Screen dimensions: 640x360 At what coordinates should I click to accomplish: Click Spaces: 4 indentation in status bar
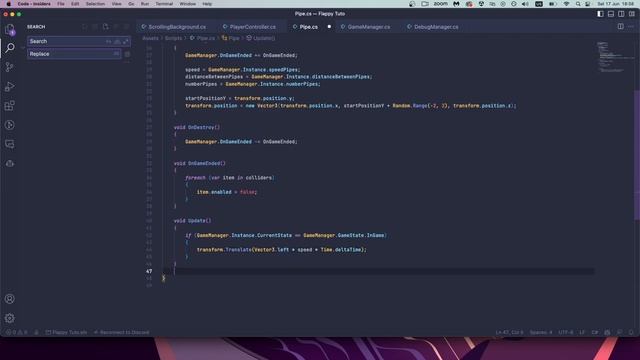click(541, 332)
